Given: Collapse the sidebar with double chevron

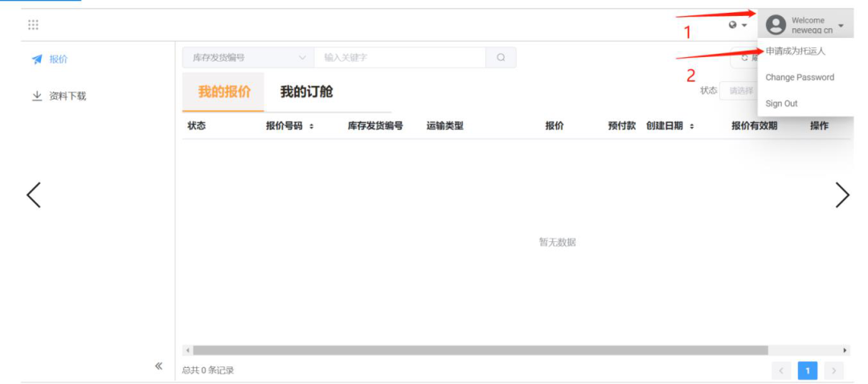Looking at the screenshot, I should tap(158, 366).
